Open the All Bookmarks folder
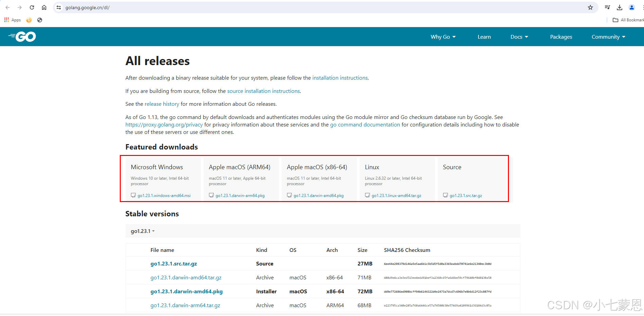 tap(628, 20)
